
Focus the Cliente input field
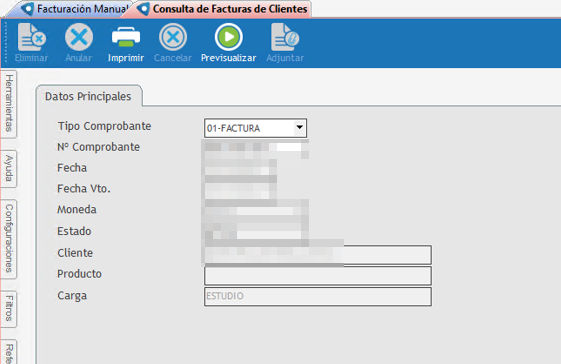tap(318, 255)
